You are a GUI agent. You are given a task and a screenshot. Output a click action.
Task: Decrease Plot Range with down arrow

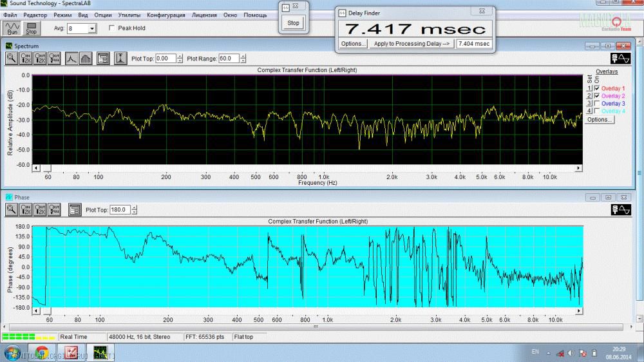click(x=243, y=61)
